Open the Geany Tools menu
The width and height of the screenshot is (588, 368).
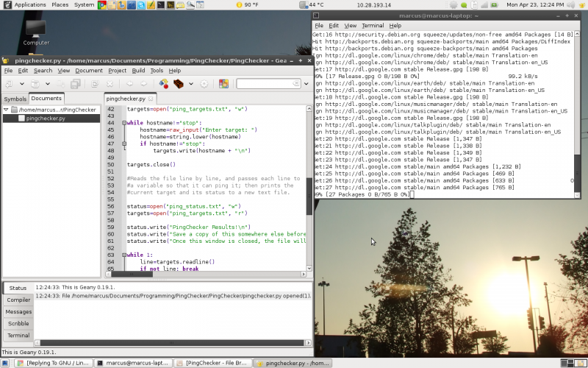click(x=157, y=71)
